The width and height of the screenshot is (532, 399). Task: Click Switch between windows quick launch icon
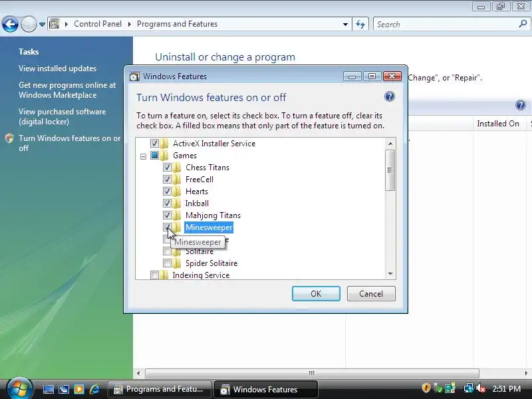tap(63, 389)
